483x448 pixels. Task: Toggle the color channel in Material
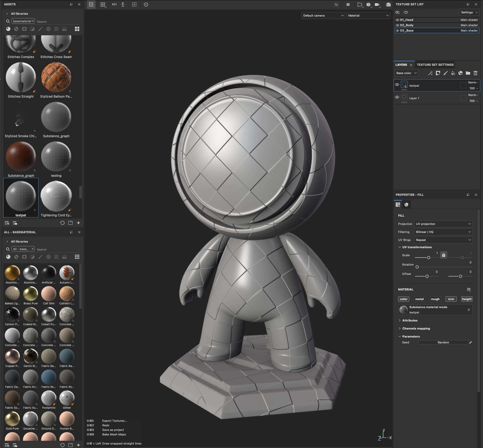(x=404, y=299)
